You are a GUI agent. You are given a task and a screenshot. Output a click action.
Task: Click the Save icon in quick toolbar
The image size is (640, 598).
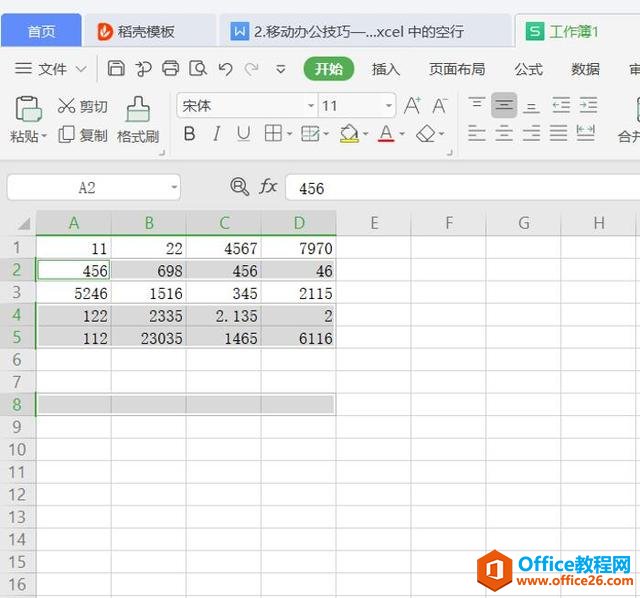click(116, 68)
